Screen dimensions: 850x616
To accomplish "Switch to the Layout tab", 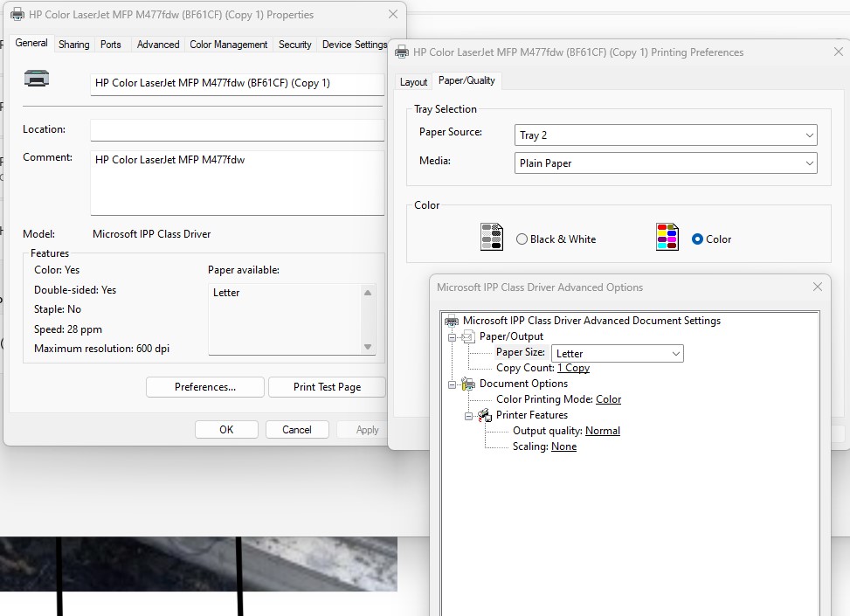I will tap(413, 80).
